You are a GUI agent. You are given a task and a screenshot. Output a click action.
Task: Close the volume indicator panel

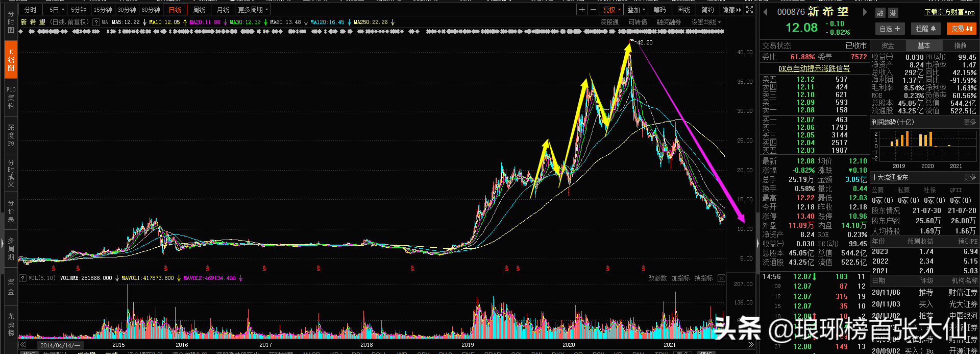point(721,278)
